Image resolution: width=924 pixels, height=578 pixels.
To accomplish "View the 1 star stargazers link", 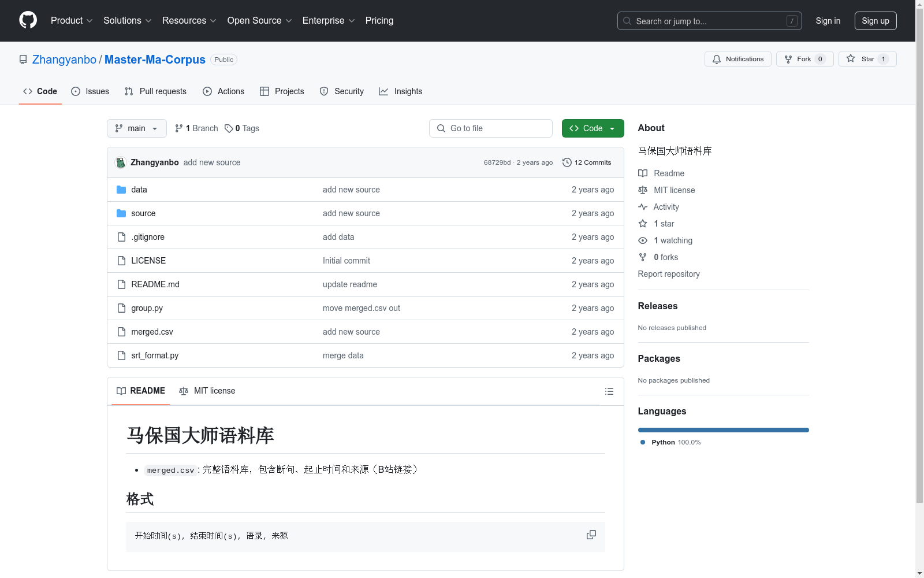I will coord(656,224).
